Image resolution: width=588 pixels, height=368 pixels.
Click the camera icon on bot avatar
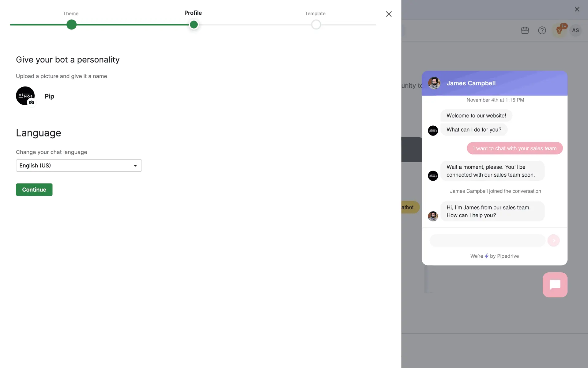(32, 102)
